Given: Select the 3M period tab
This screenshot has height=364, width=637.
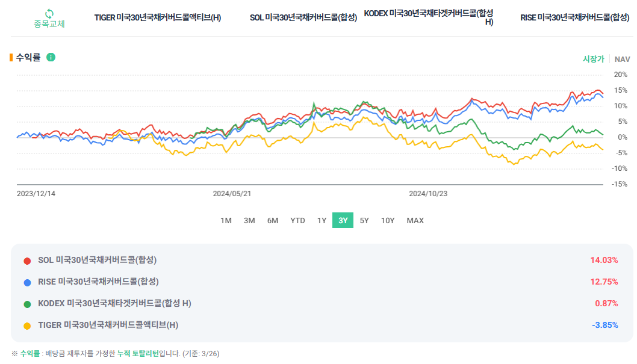Looking at the screenshot, I should tap(249, 220).
